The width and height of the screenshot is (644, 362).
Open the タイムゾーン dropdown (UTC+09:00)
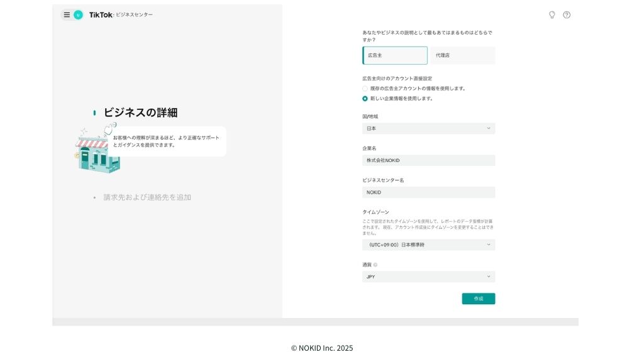[x=428, y=245]
